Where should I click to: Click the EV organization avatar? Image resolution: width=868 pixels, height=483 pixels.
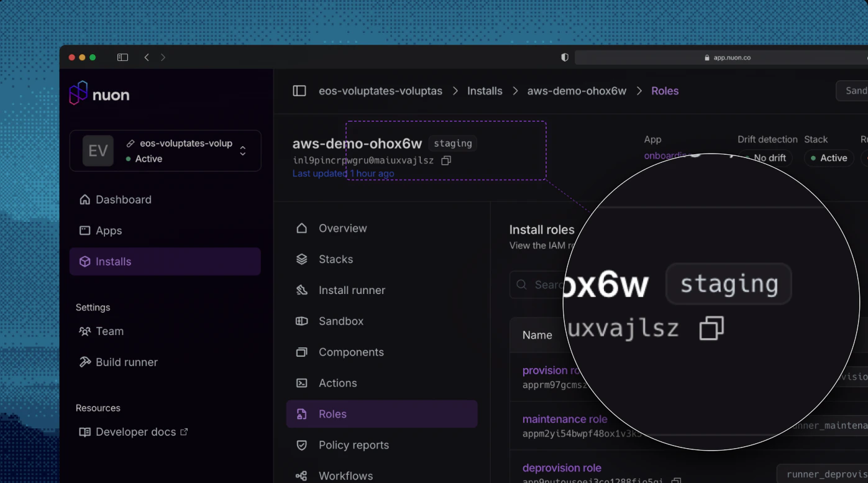(98, 150)
